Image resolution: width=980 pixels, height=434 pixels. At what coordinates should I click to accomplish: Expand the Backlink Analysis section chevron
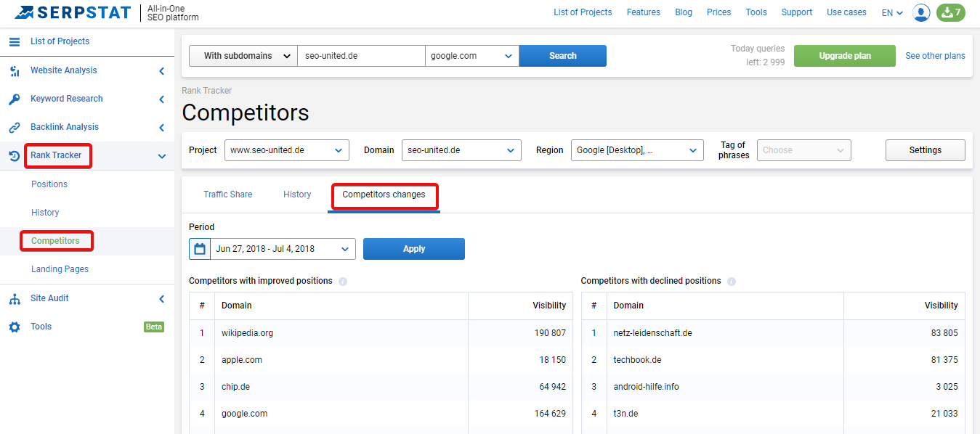coord(161,128)
